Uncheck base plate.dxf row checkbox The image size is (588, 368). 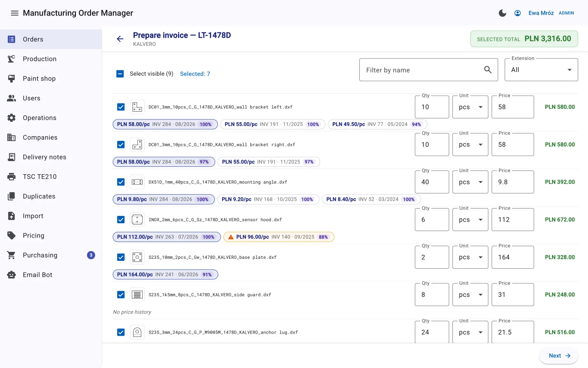121,257
